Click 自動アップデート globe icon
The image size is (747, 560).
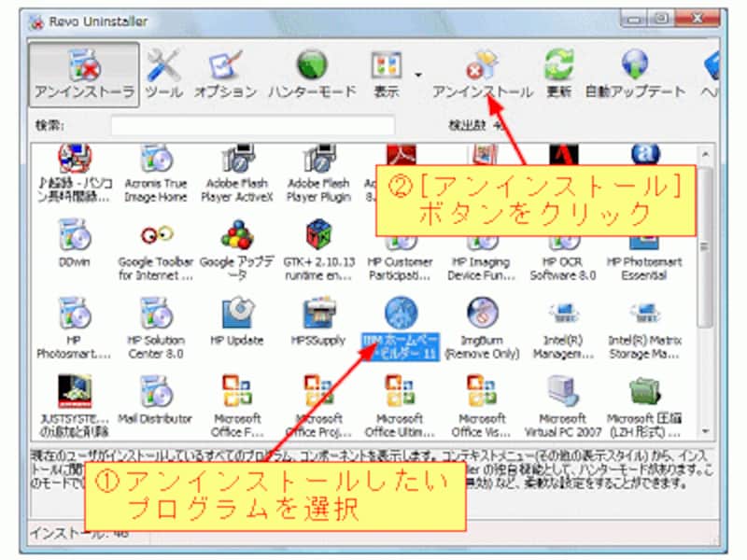pyautogui.click(x=635, y=64)
